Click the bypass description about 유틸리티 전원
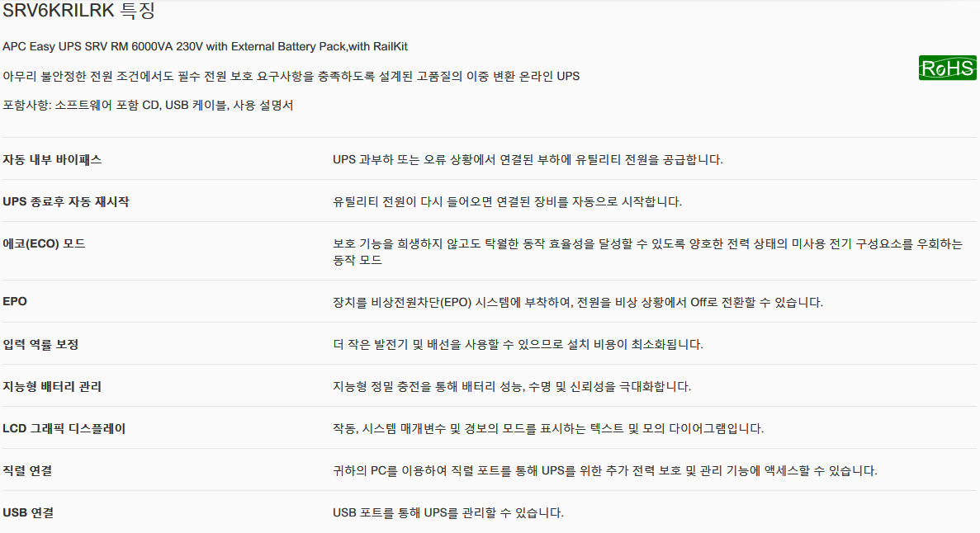Image resolution: width=980 pixels, height=533 pixels. pyautogui.click(x=528, y=160)
